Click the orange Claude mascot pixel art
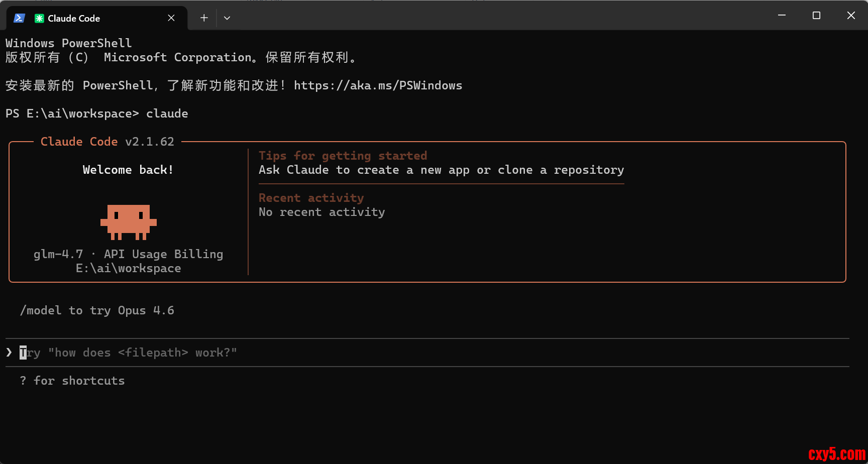This screenshot has height=464, width=868. pos(129,221)
